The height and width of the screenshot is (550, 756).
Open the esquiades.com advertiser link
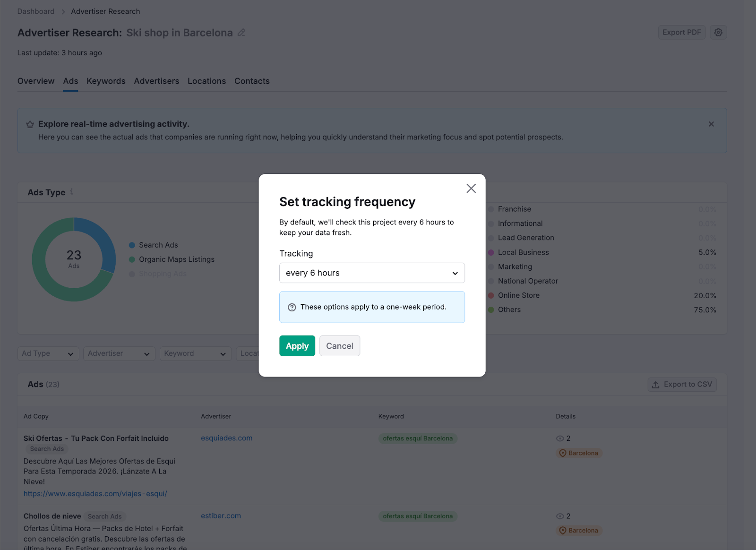pyautogui.click(x=226, y=438)
